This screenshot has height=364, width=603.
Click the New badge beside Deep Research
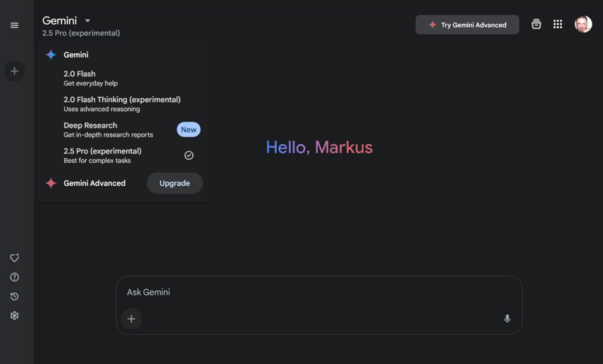pos(189,130)
